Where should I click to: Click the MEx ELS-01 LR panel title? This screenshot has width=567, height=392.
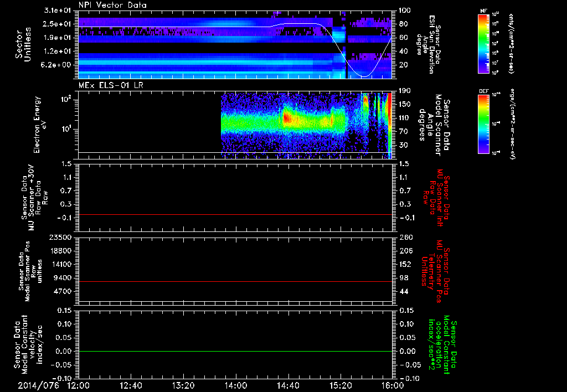point(111,85)
